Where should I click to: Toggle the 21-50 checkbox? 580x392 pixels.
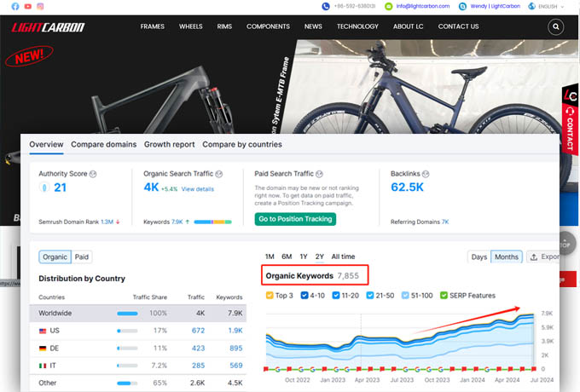370,296
